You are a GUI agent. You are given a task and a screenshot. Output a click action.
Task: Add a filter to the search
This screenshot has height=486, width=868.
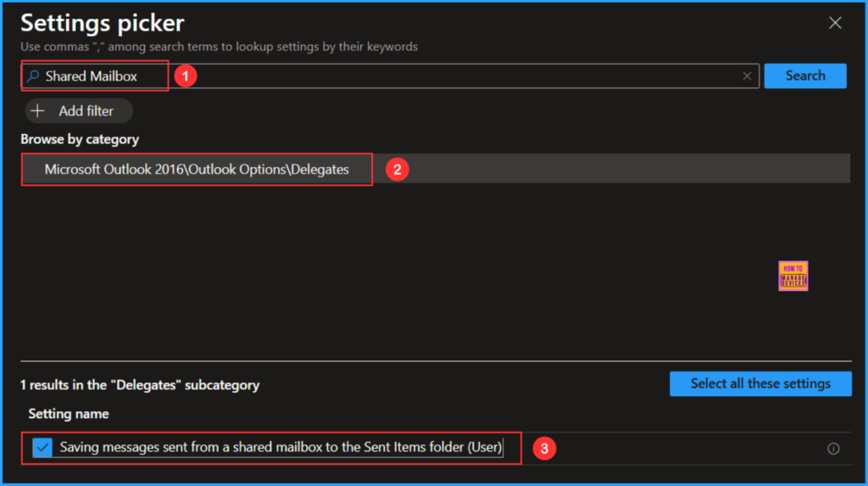click(79, 111)
